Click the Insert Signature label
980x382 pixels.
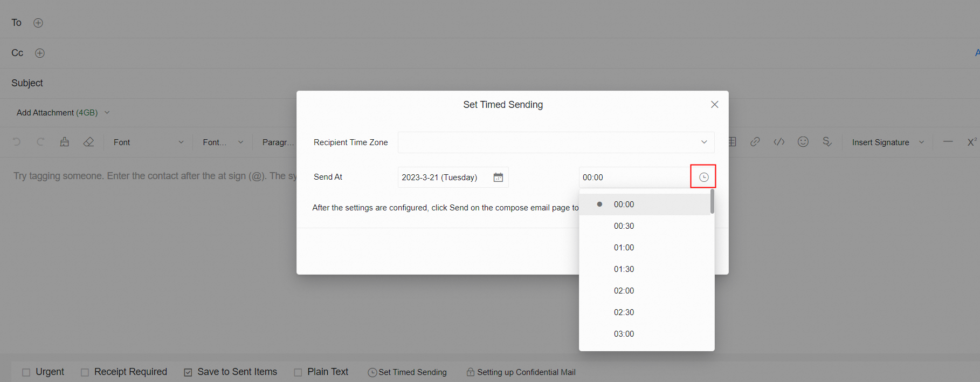pyautogui.click(x=880, y=142)
